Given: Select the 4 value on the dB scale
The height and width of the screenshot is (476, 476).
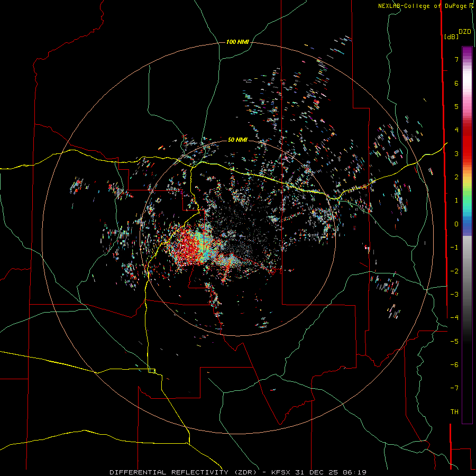Looking at the screenshot, I should click(x=456, y=130).
